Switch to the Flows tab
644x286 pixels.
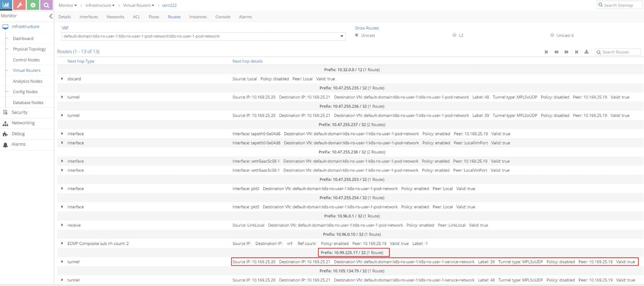154,17
